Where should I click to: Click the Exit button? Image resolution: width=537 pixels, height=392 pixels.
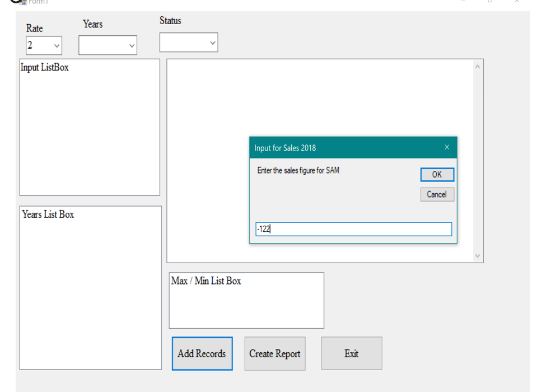coord(351,353)
